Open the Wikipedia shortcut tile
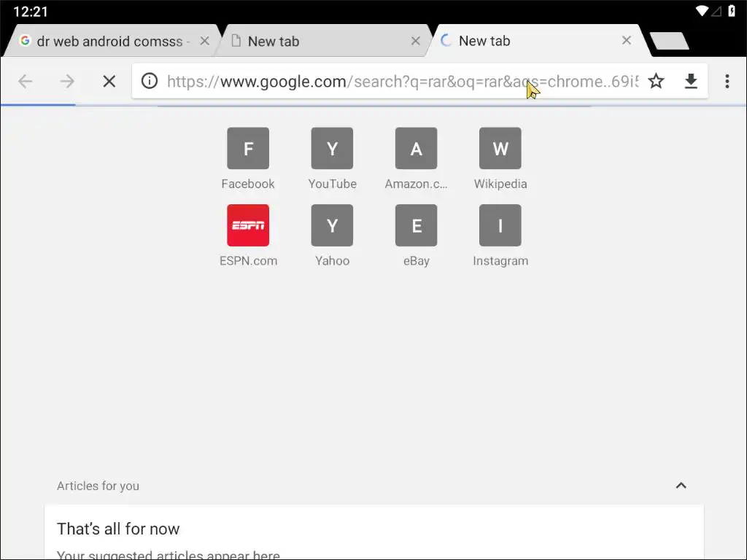This screenshot has width=747, height=560. coord(500,158)
